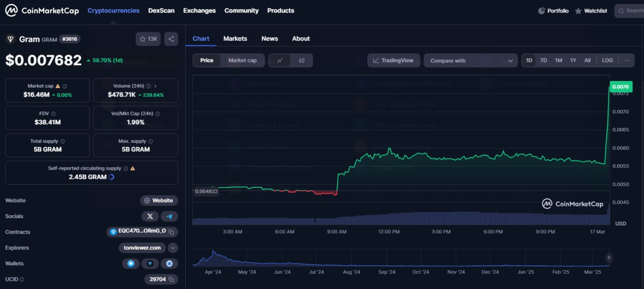The height and width of the screenshot is (289, 644).
Task: Select the Price chart toggle
Action: tap(207, 60)
